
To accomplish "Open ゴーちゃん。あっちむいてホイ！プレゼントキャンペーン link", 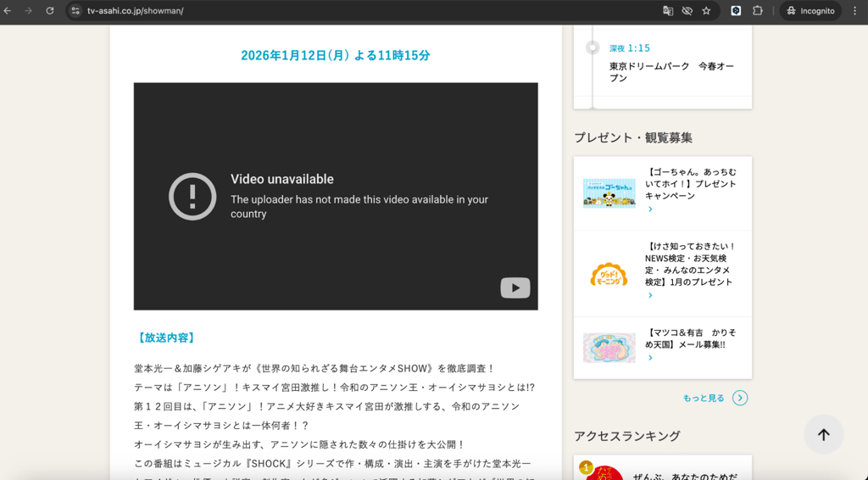I will (691, 184).
